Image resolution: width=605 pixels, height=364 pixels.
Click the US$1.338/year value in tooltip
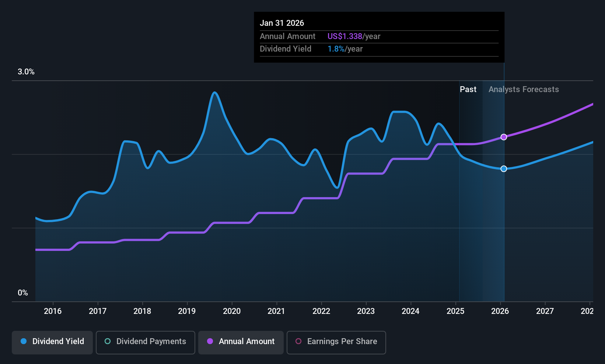click(x=354, y=36)
